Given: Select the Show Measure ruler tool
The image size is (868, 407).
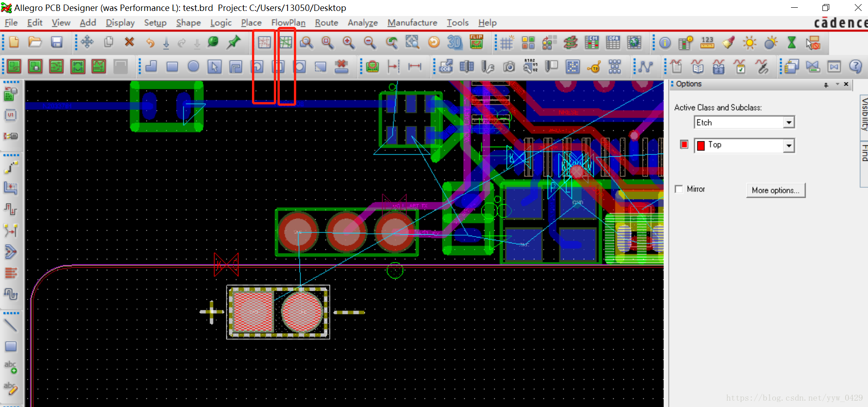Looking at the screenshot, I should 707,43.
